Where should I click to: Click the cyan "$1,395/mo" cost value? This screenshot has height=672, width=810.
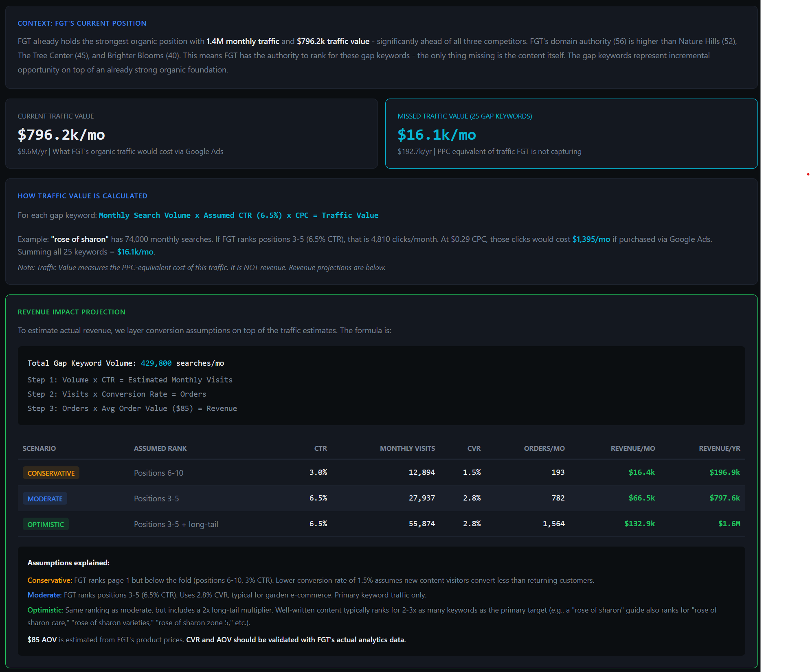(591, 239)
